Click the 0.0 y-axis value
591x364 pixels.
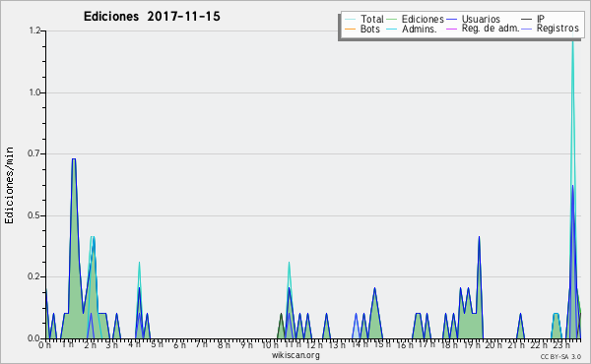(x=33, y=338)
